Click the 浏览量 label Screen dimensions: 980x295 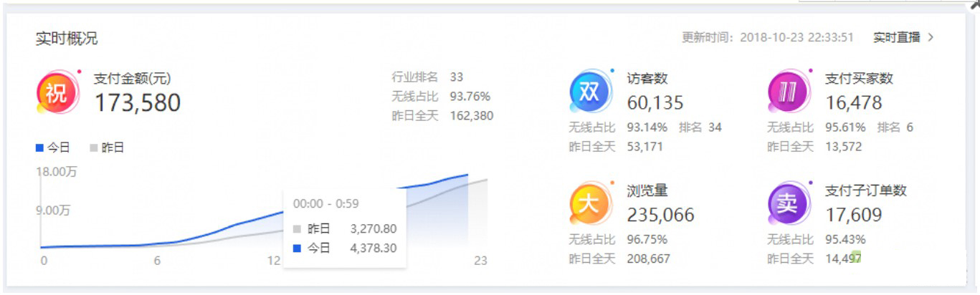point(647,191)
